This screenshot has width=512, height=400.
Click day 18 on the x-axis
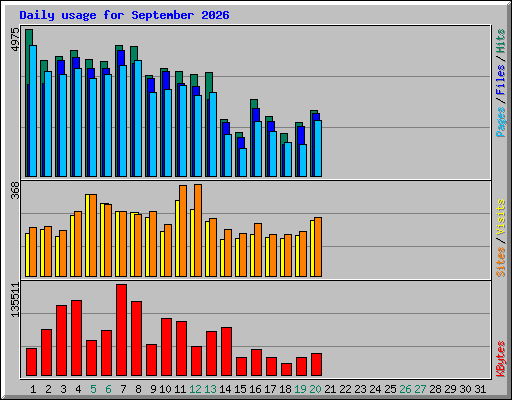tap(285, 389)
